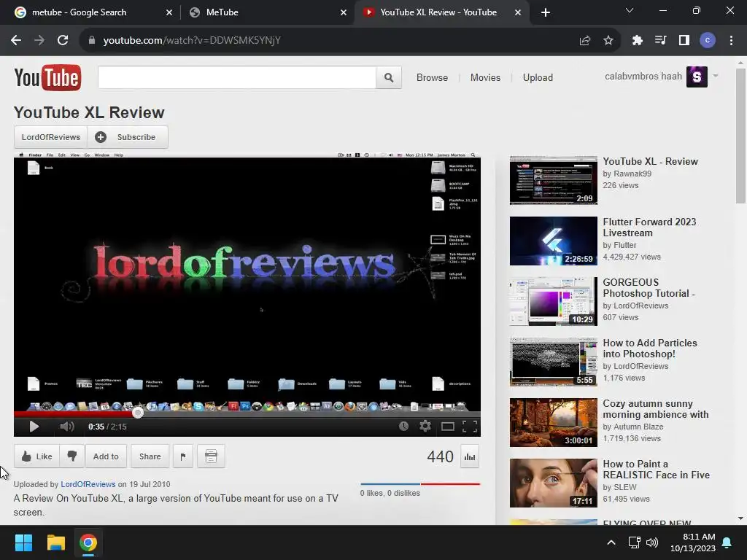Share this page from address bar
This screenshot has height=560, width=747.
(x=585, y=41)
